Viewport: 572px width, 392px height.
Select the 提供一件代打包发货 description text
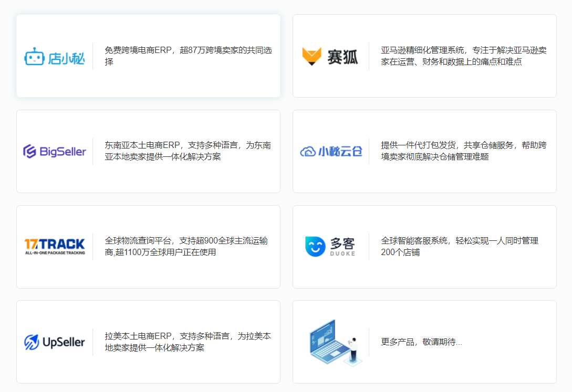[x=464, y=151]
